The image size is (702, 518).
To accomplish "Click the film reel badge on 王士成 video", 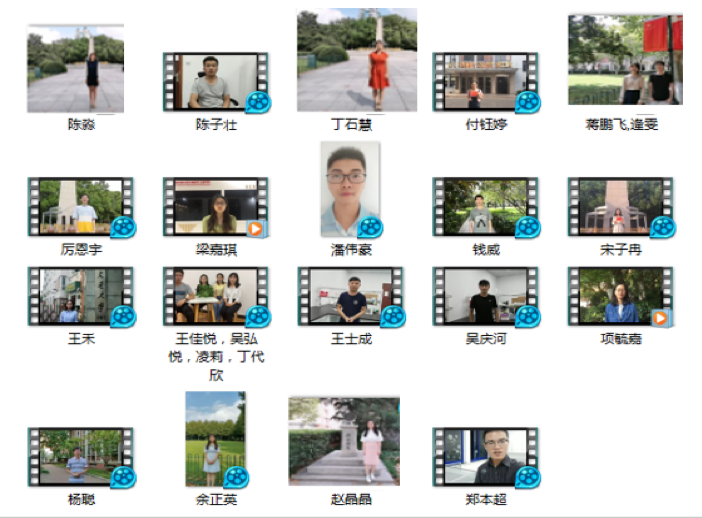I will (x=393, y=317).
